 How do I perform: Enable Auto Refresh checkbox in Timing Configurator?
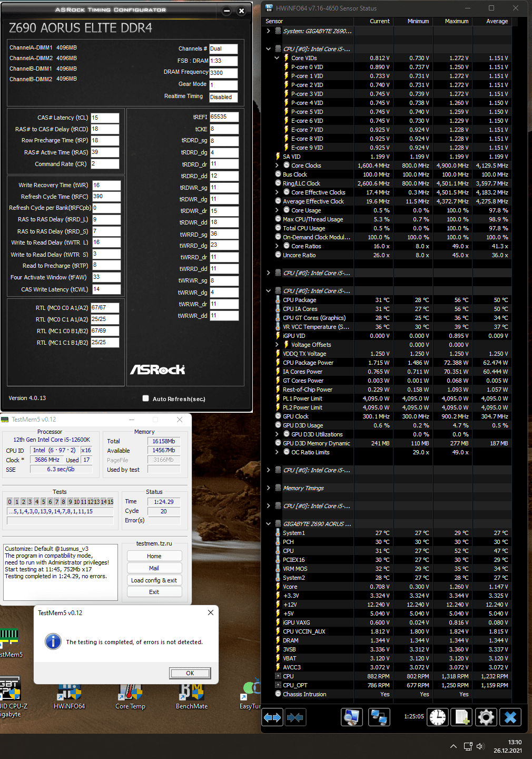(x=145, y=398)
